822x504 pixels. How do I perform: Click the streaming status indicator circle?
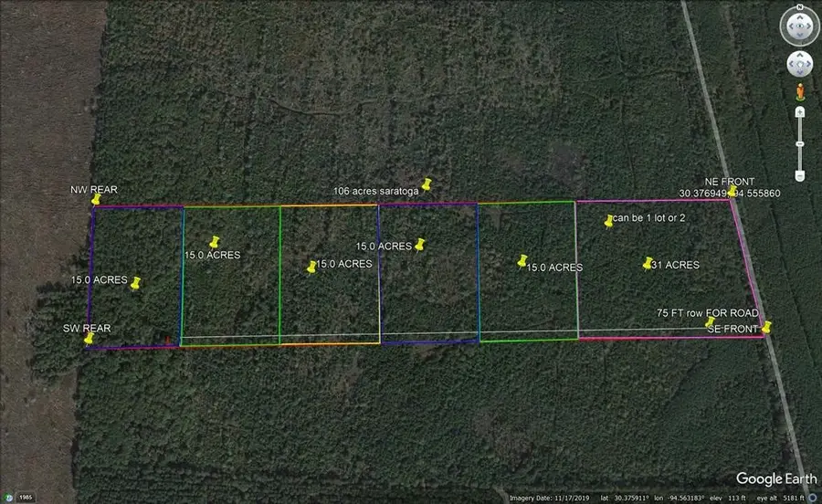coord(813,498)
